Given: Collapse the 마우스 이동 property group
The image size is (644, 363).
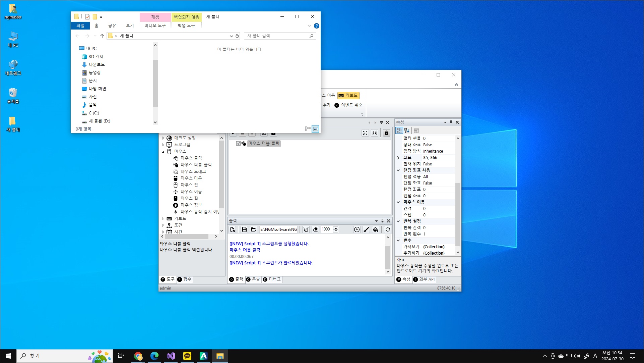Looking at the screenshot, I should point(398,202).
